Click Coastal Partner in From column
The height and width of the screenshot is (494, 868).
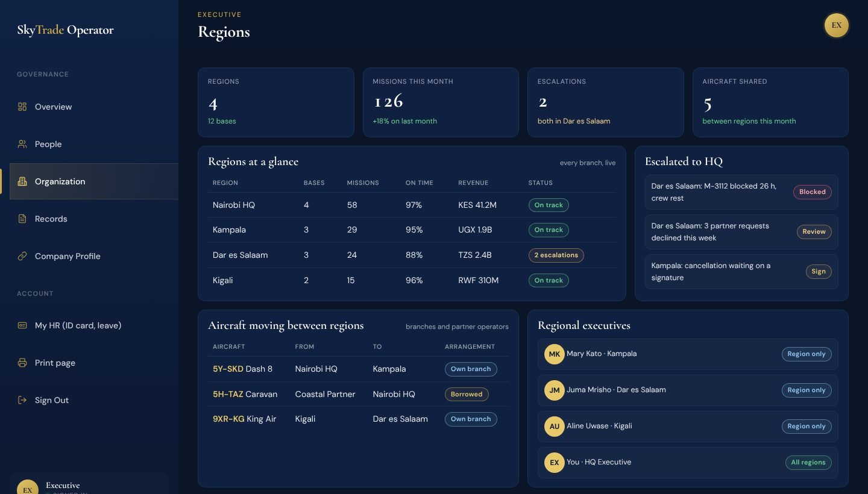coord(325,394)
